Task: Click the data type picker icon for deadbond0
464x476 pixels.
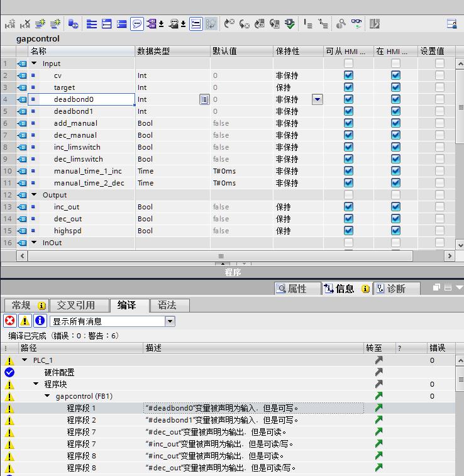Action: (x=204, y=99)
